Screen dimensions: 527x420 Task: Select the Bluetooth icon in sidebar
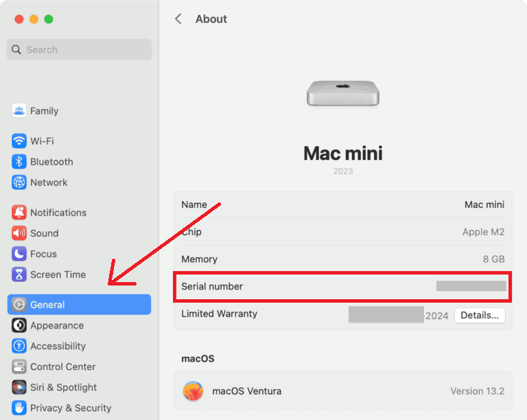coord(19,162)
